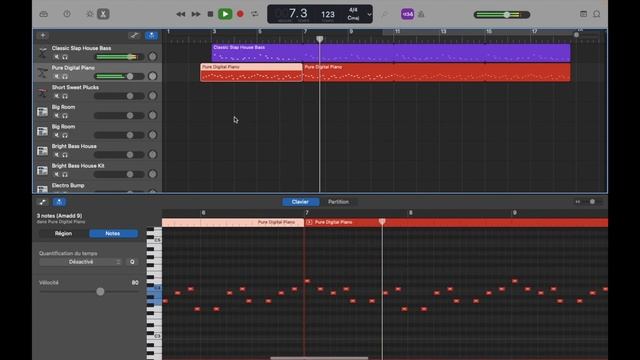Toggle the purple Count-in button
This screenshot has width=640, height=360.
(x=407, y=14)
